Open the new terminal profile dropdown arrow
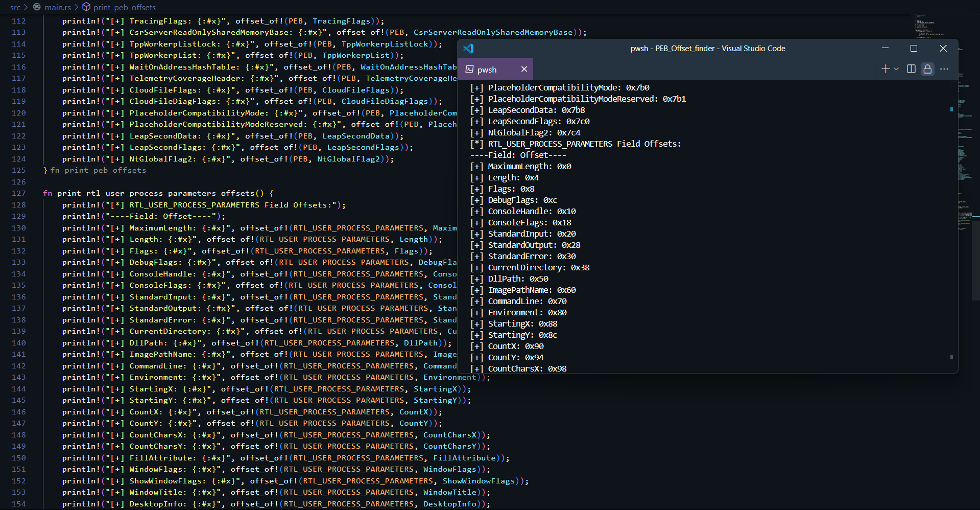The image size is (980, 510). click(x=896, y=69)
